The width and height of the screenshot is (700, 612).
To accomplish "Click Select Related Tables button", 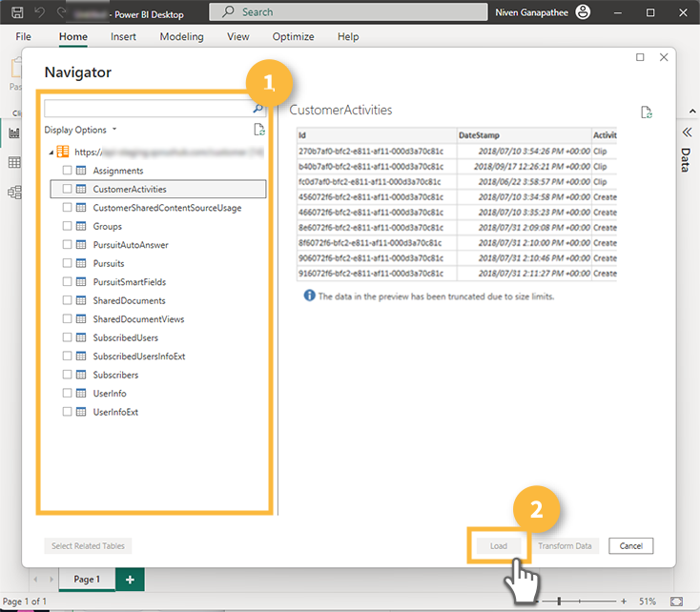I will pyautogui.click(x=88, y=546).
